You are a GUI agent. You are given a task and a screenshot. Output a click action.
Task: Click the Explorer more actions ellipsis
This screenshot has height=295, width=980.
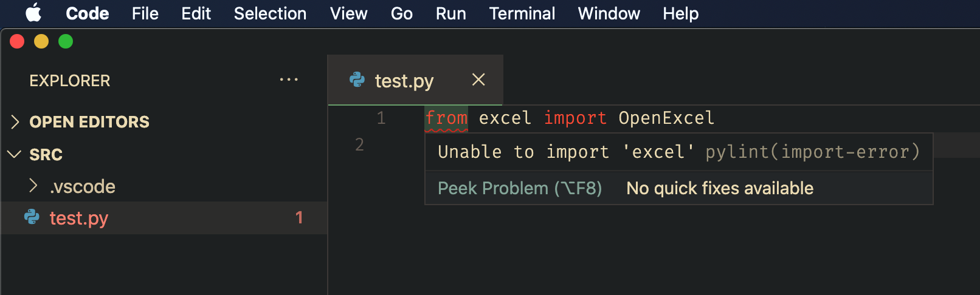(x=289, y=80)
